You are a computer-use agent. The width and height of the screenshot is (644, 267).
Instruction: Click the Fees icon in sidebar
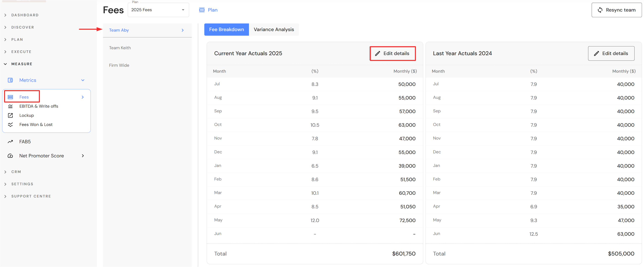click(10, 97)
